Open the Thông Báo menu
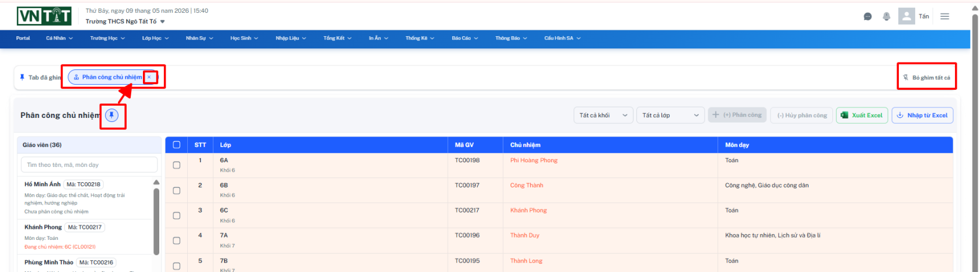 pyautogui.click(x=511, y=39)
